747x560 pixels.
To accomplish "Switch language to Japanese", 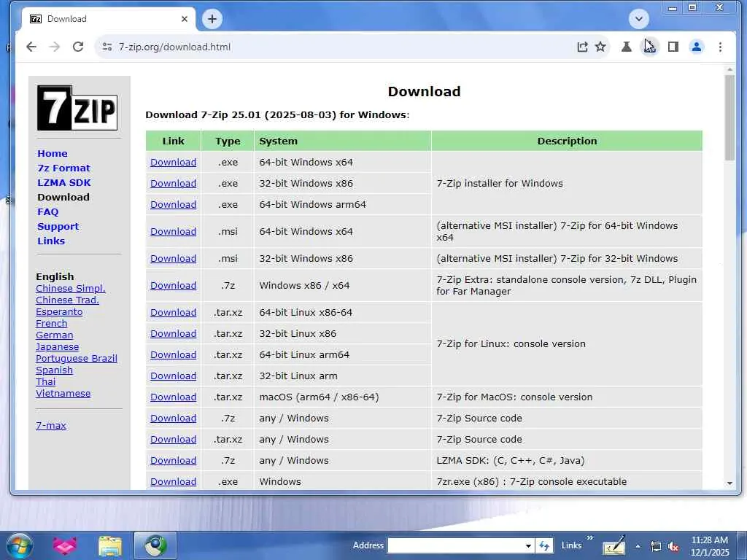I will [57, 346].
